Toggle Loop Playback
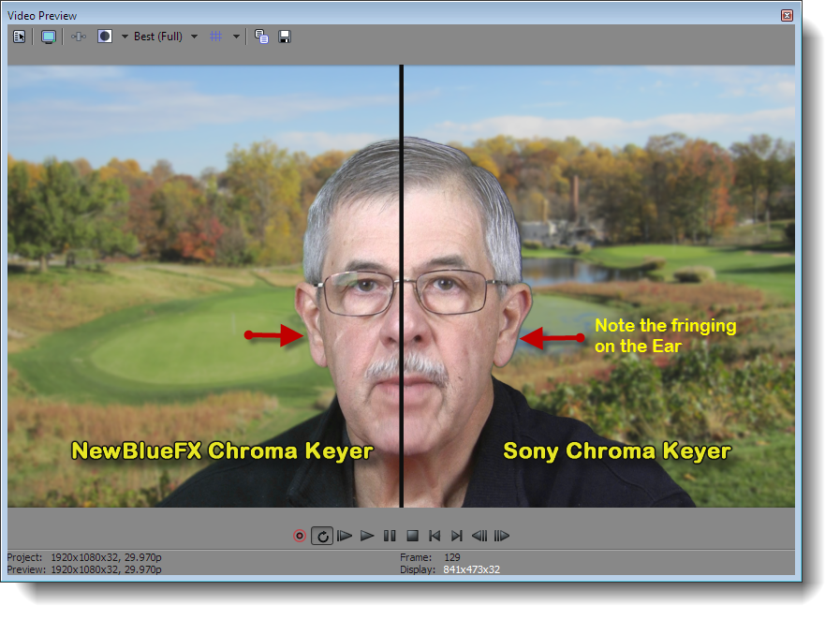The image size is (840, 620). coord(322,536)
